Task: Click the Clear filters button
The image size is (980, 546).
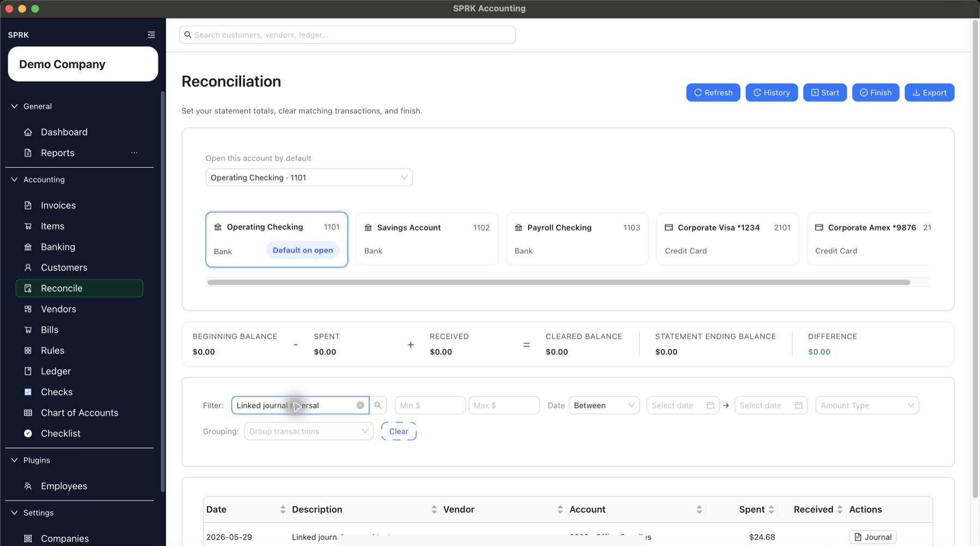Action: (x=399, y=432)
